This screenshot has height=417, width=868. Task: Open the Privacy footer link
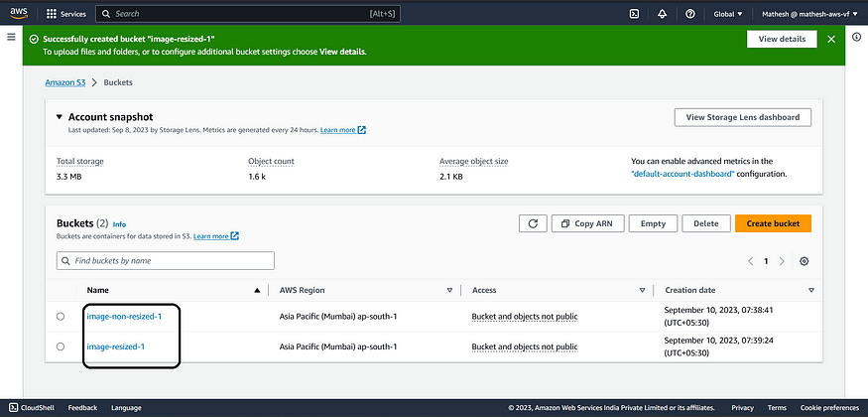pos(742,408)
